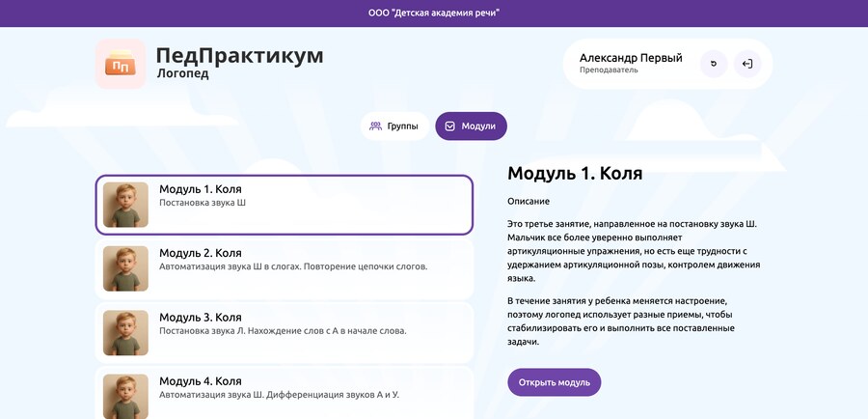Switch to the Группы tab

[x=395, y=126]
